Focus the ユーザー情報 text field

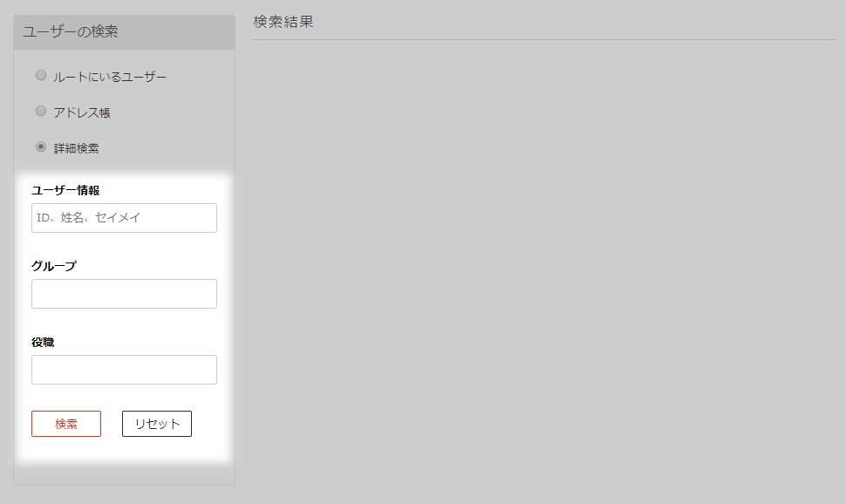click(x=124, y=218)
